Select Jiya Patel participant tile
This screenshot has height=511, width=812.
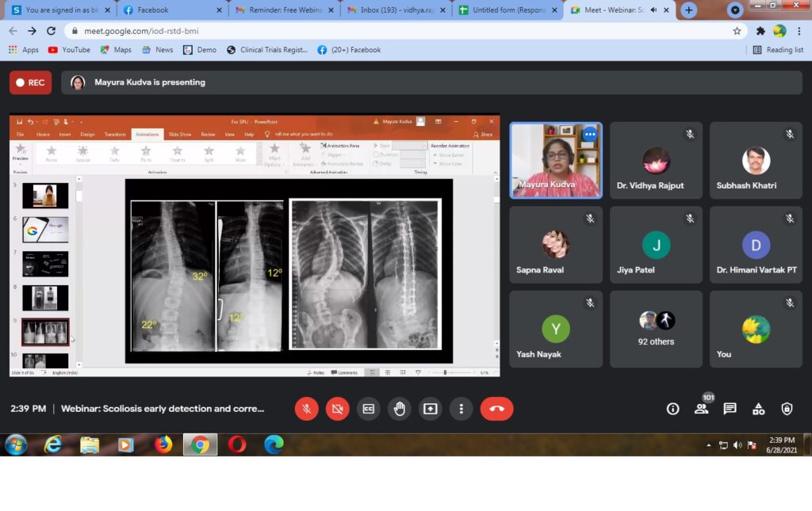pos(656,245)
